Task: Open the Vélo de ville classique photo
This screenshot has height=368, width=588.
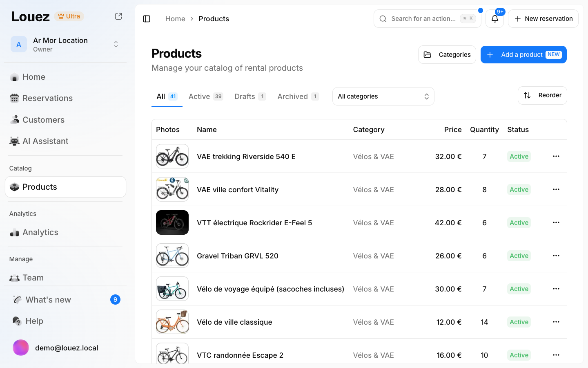Action: pos(172,322)
